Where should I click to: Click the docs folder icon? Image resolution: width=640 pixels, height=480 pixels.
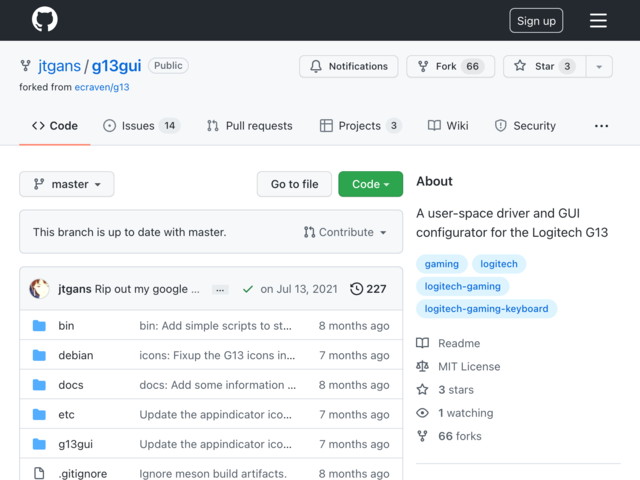[x=39, y=385]
